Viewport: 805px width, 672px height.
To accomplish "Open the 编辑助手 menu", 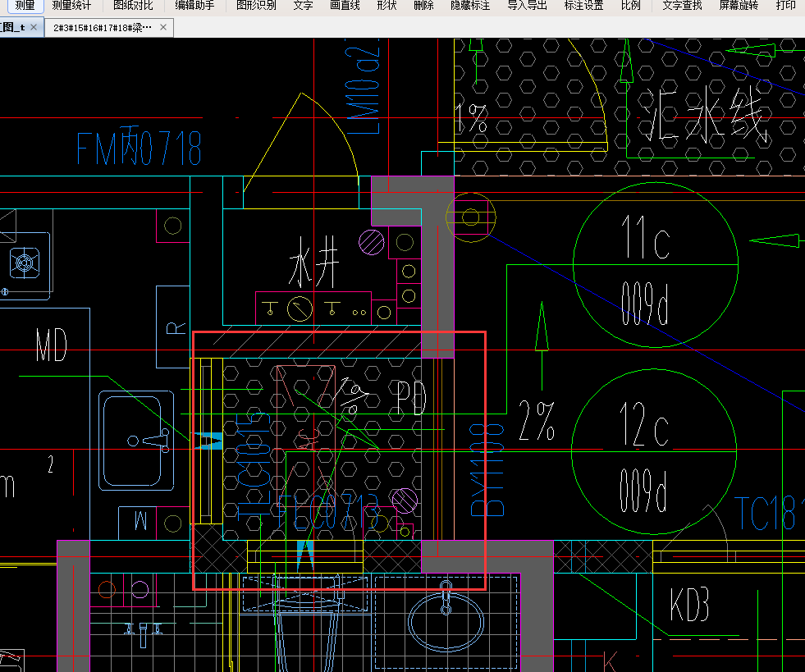I will tap(194, 6).
